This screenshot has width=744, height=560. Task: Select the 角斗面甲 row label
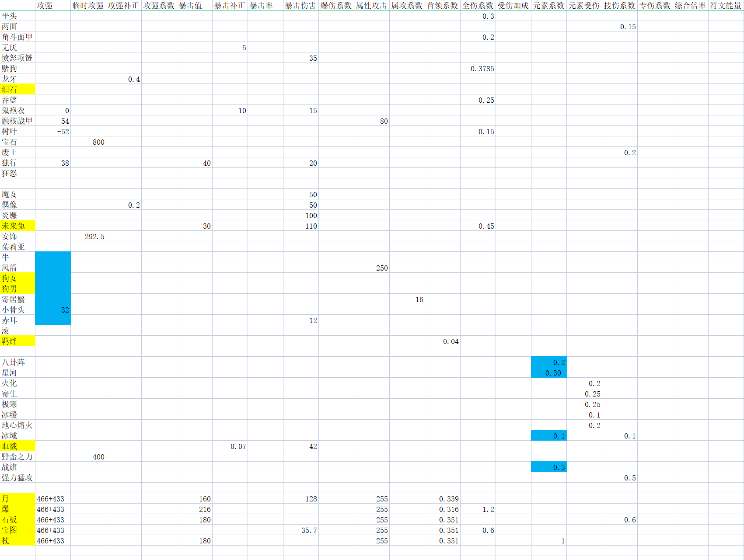17,37
